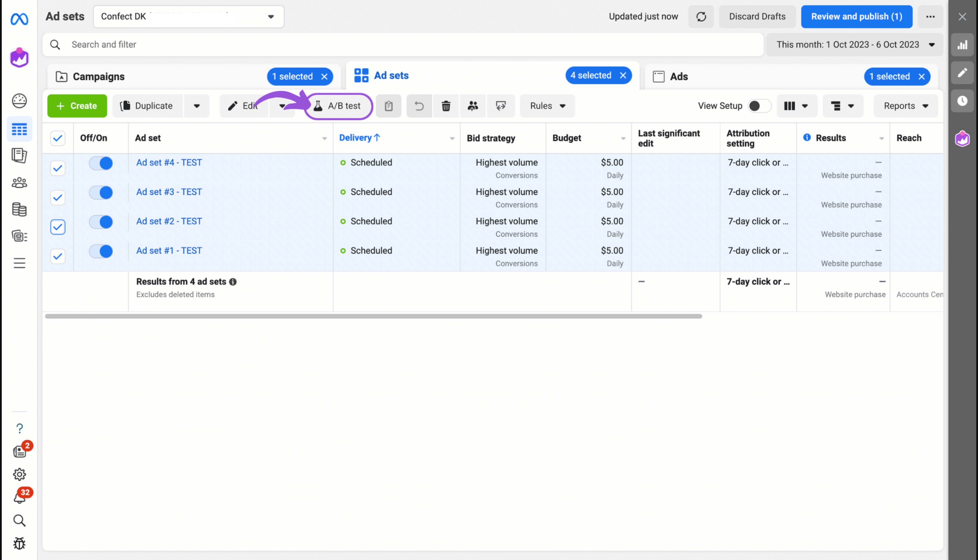Click the search magnifier in left sidebar
Viewport: 978px width, 560px height.
point(19,521)
